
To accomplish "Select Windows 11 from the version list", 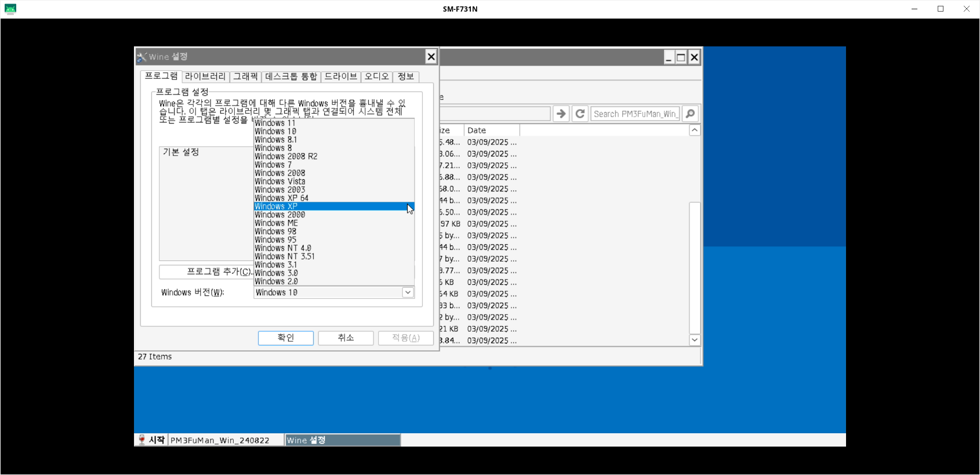I will [x=334, y=123].
